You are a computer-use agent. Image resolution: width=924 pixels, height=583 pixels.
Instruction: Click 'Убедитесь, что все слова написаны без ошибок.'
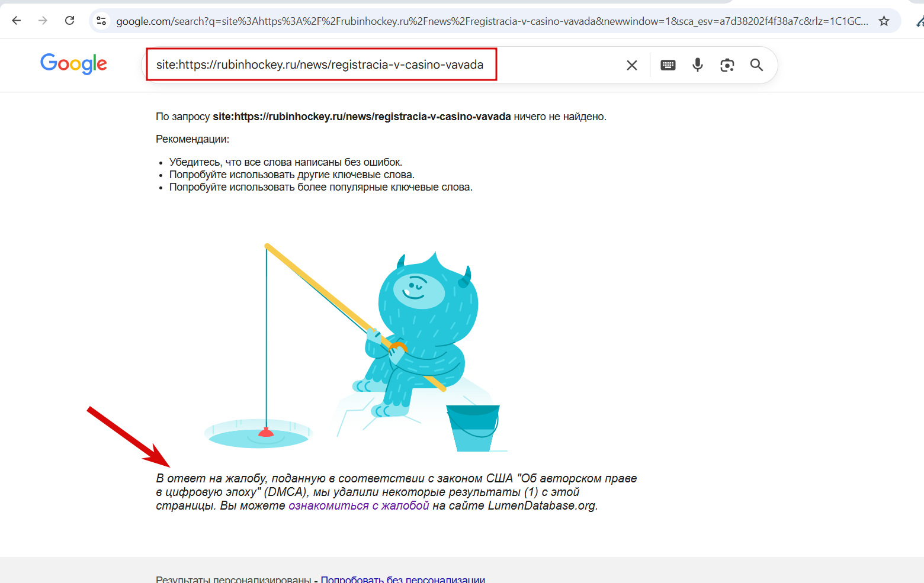pos(285,162)
